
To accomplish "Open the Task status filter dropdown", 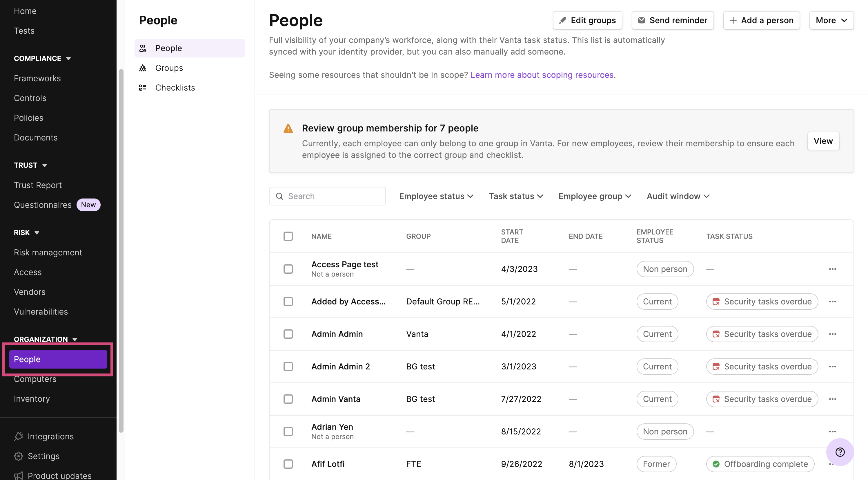I will 516,196.
